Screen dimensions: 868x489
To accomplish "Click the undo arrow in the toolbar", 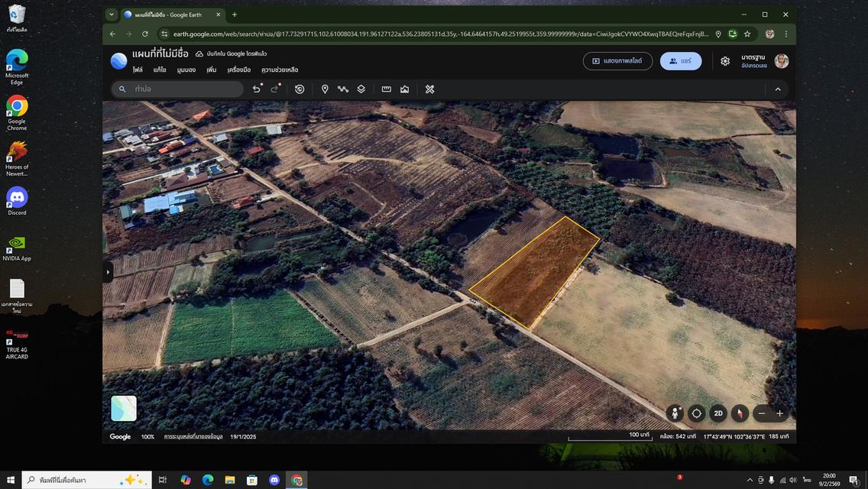I will pos(257,89).
